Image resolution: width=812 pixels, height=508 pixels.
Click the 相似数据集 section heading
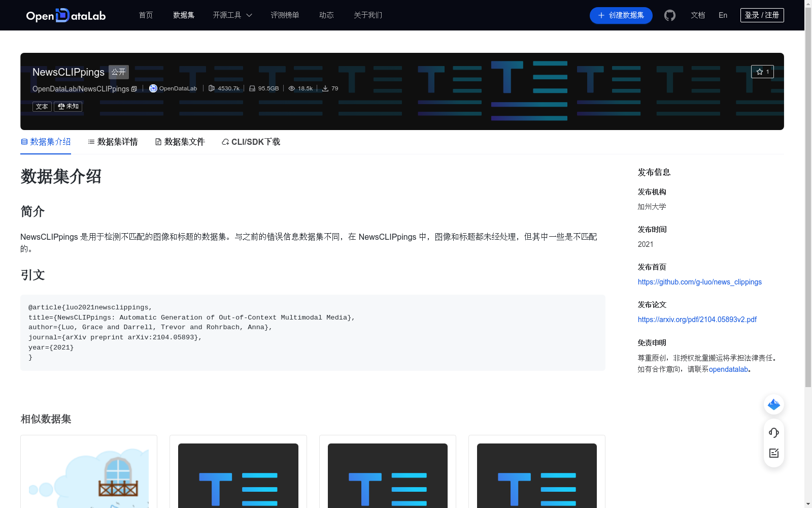46,419
